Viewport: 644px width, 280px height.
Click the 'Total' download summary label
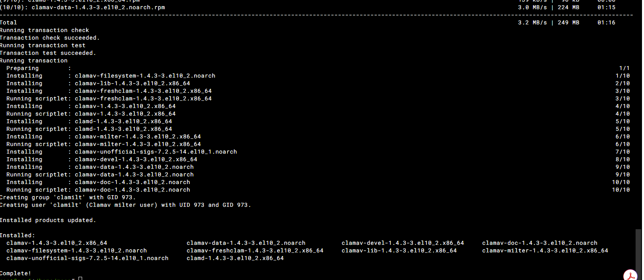pyautogui.click(x=8, y=23)
